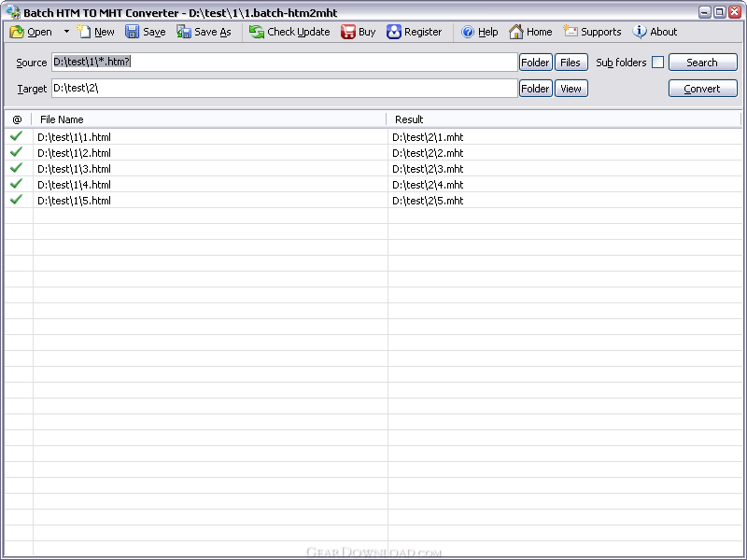Screen dimensions: 747x560
Task: Close the Batch HTM TO MHT Converter window
Action: coord(735,12)
